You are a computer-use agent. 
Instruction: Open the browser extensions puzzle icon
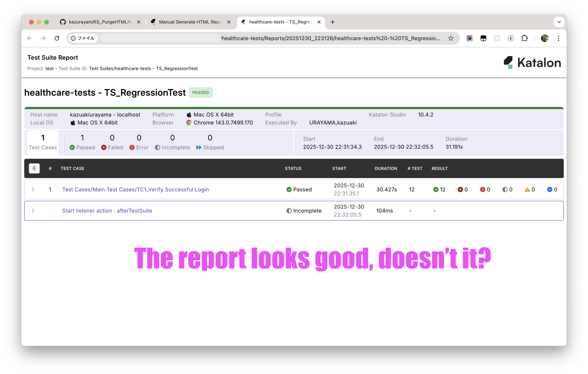coord(525,38)
